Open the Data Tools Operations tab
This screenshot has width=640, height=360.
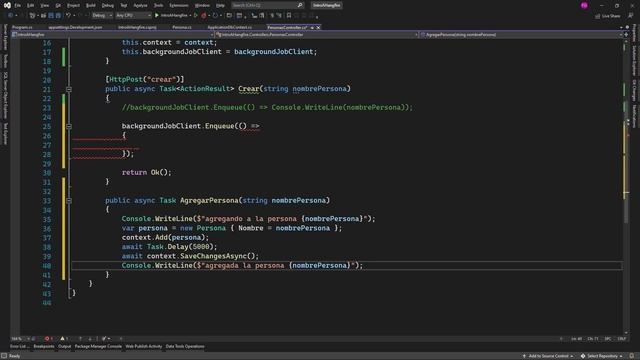point(185,347)
